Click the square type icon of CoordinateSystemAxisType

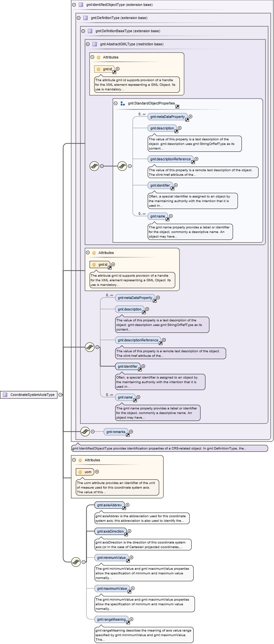click(5, 395)
